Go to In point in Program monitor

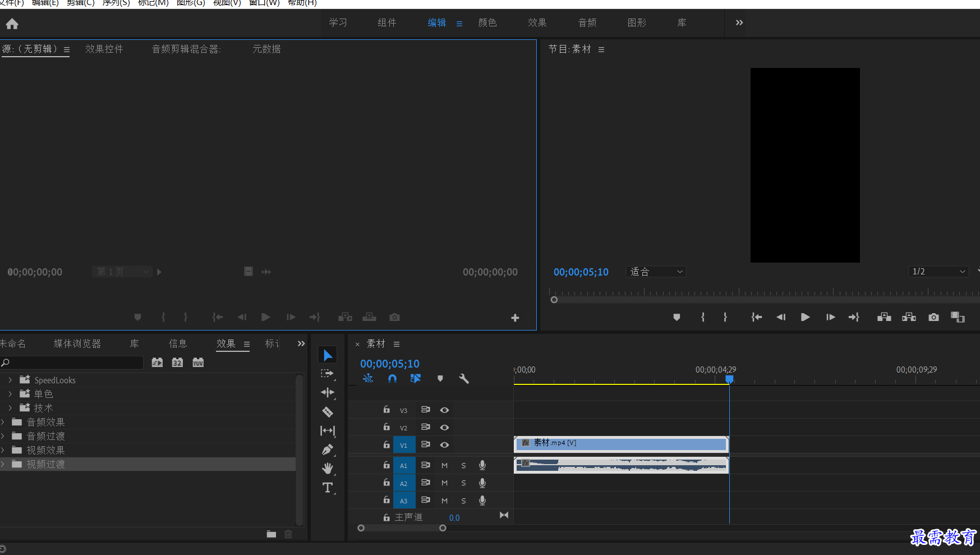point(757,317)
